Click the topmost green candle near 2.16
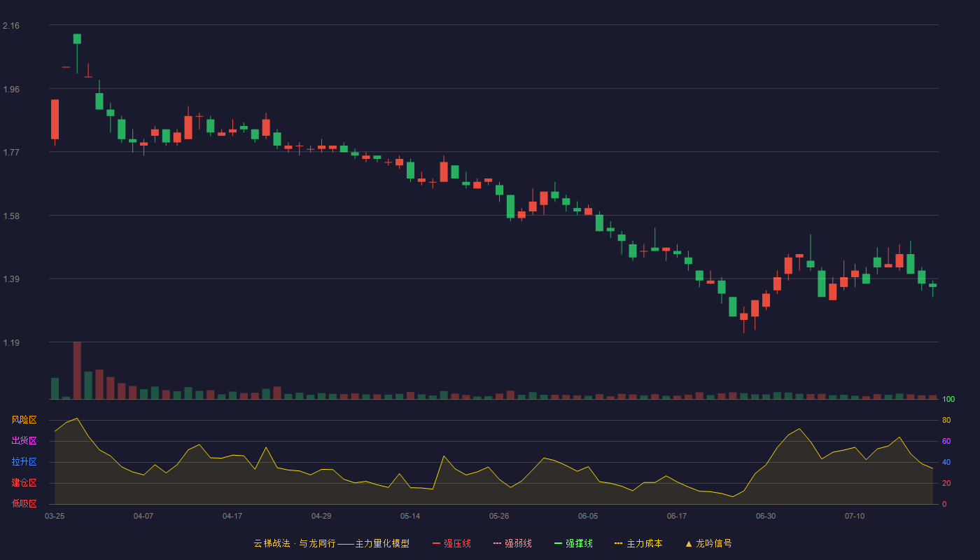Viewport: 980px width, 560px height. pyautogui.click(x=77, y=38)
